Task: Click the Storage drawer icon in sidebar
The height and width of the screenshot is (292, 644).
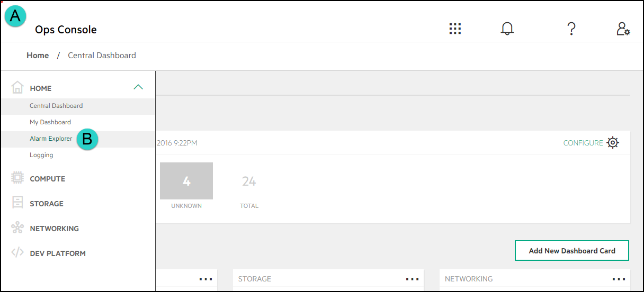Action: 17,203
